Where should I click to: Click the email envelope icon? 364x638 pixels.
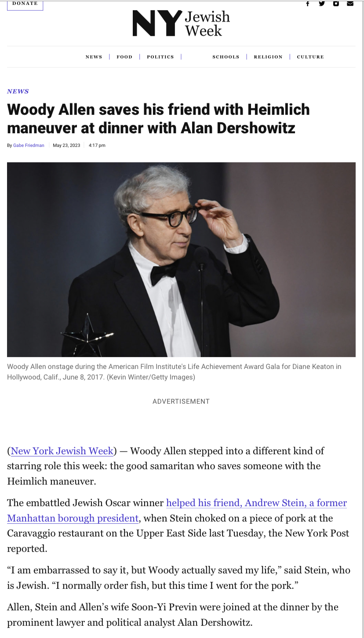pos(350,4)
